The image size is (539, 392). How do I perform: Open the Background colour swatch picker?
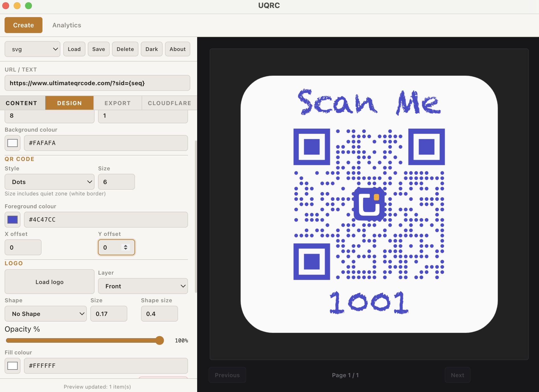pos(13,143)
